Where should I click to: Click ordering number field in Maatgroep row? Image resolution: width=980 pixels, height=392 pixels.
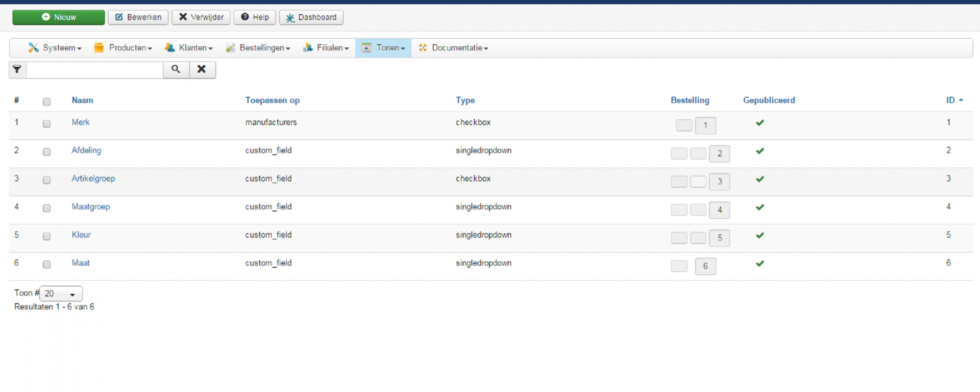719,209
